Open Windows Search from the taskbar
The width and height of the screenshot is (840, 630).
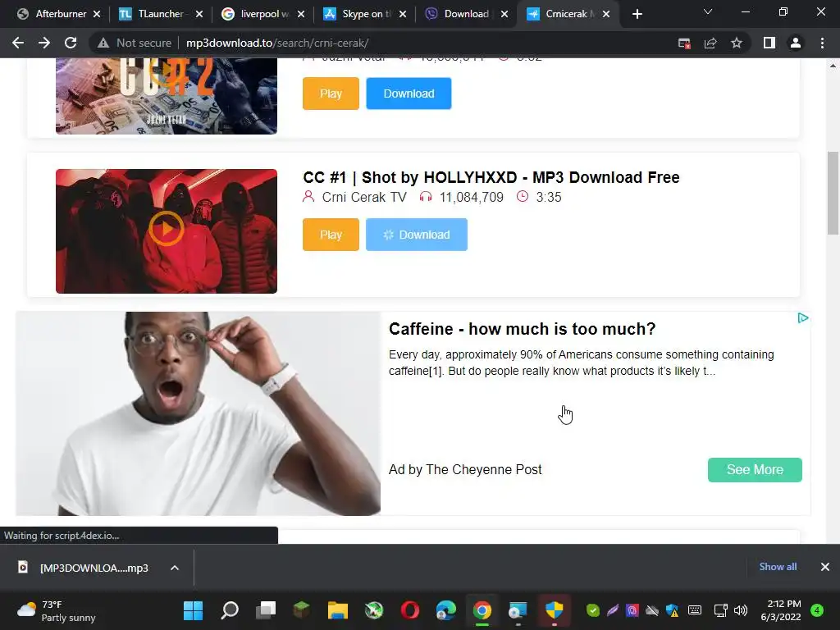click(230, 610)
